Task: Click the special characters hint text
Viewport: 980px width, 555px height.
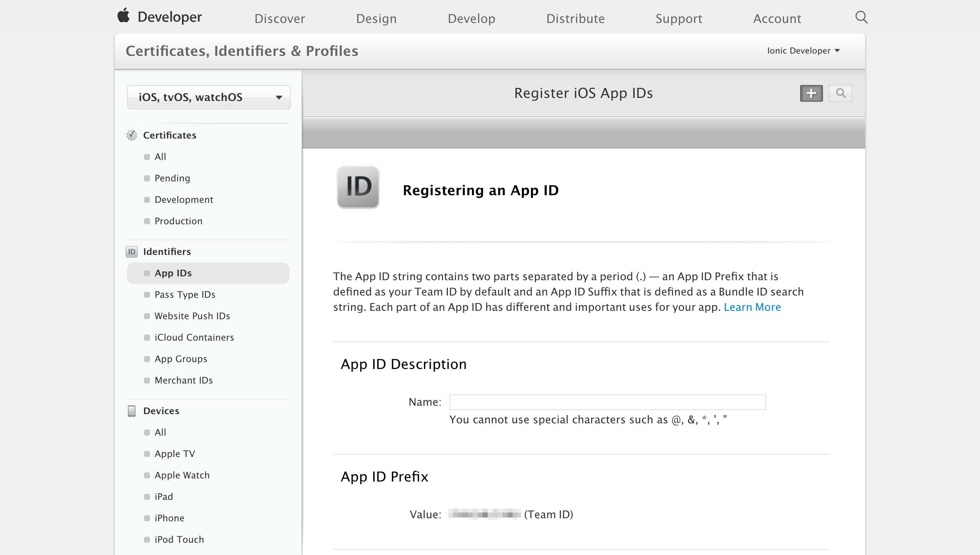Action: (x=588, y=420)
